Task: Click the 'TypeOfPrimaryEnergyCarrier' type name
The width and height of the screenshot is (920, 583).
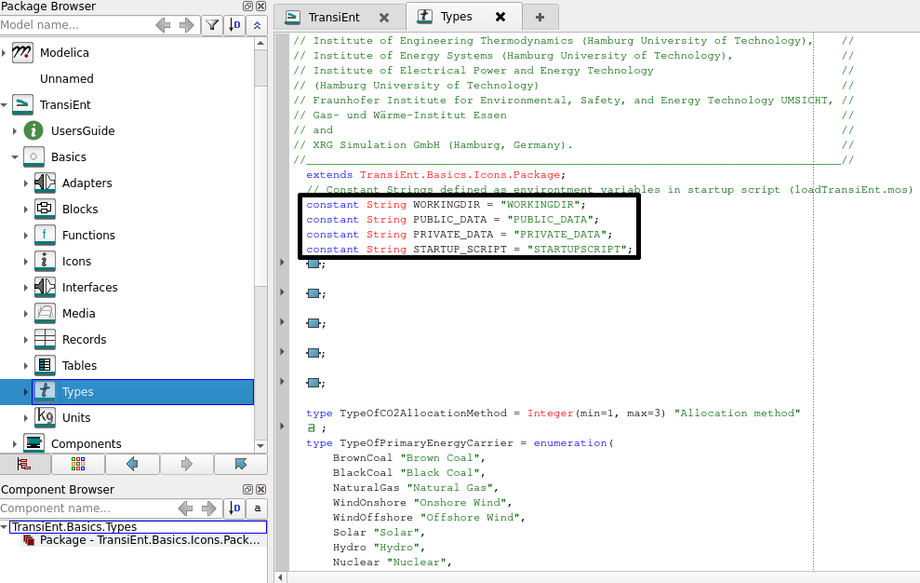Action: tap(427, 443)
